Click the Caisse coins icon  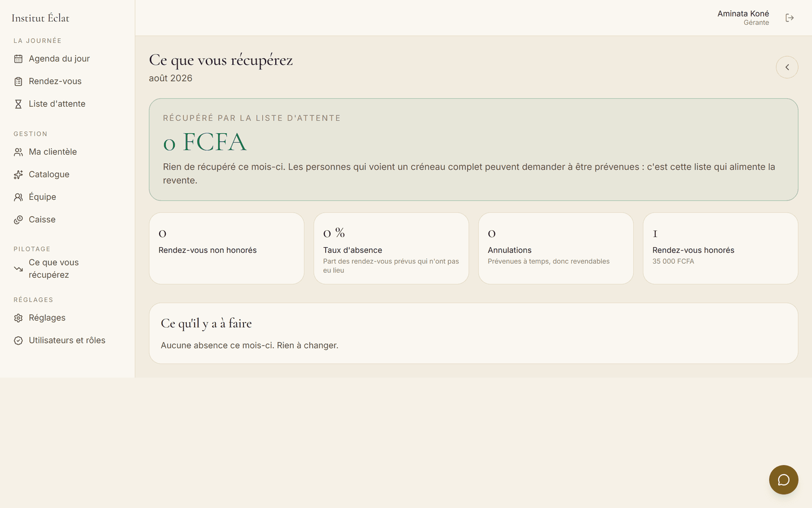click(18, 220)
